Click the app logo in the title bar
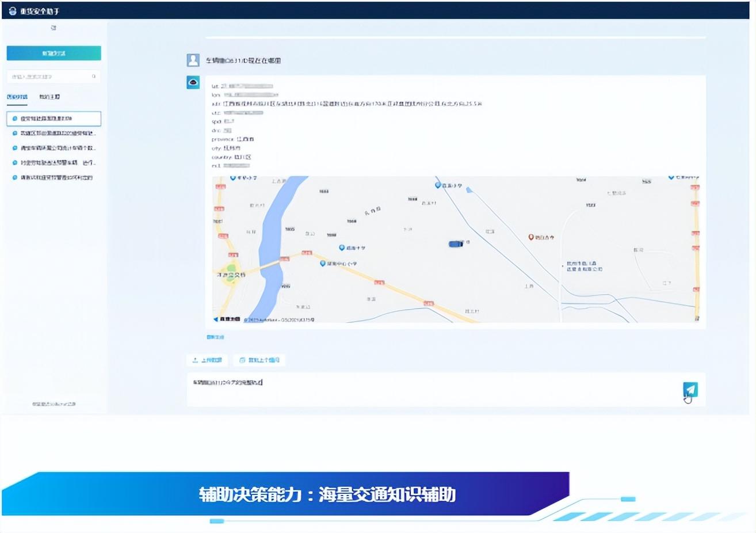The width and height of the screenshot is (756, 533). point(13,11)
